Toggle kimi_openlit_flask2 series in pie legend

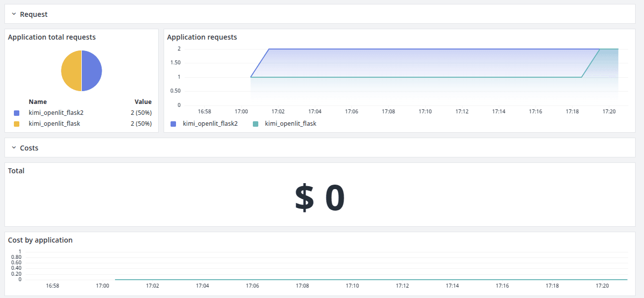pyautogui.click(x=56, y=113)
